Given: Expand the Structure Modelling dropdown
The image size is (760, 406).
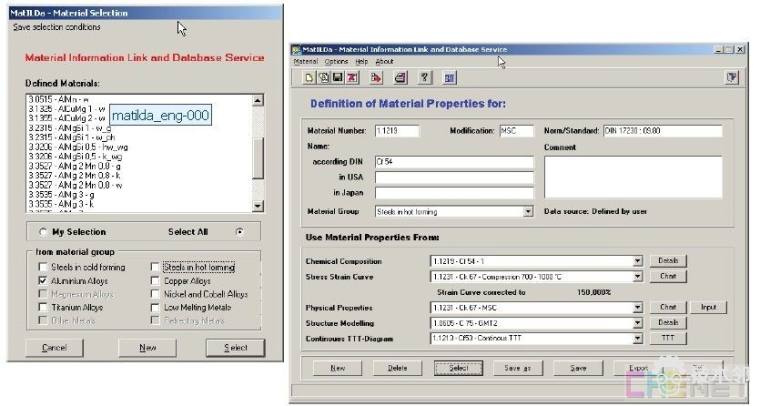Looking at the screenshot, I should [x=637, y=323].
